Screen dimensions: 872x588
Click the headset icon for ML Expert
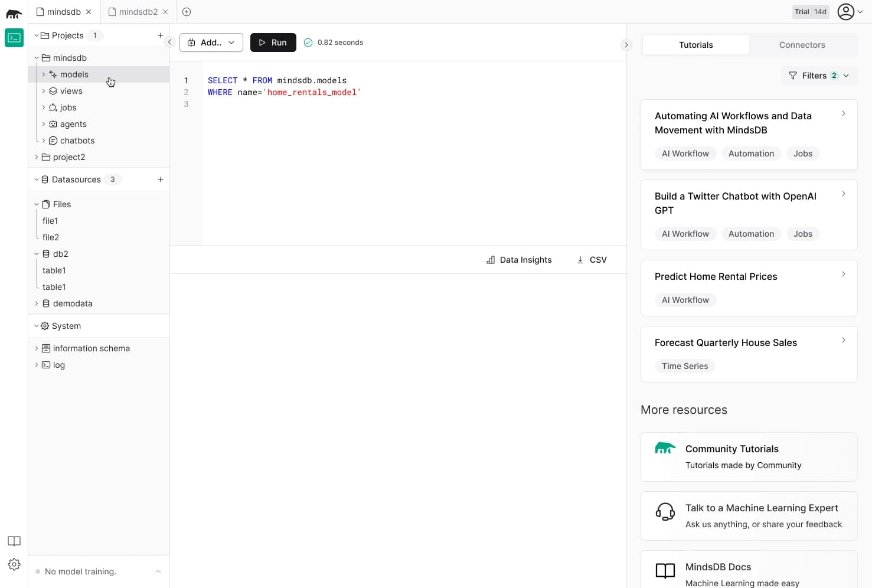coord(665,511)
